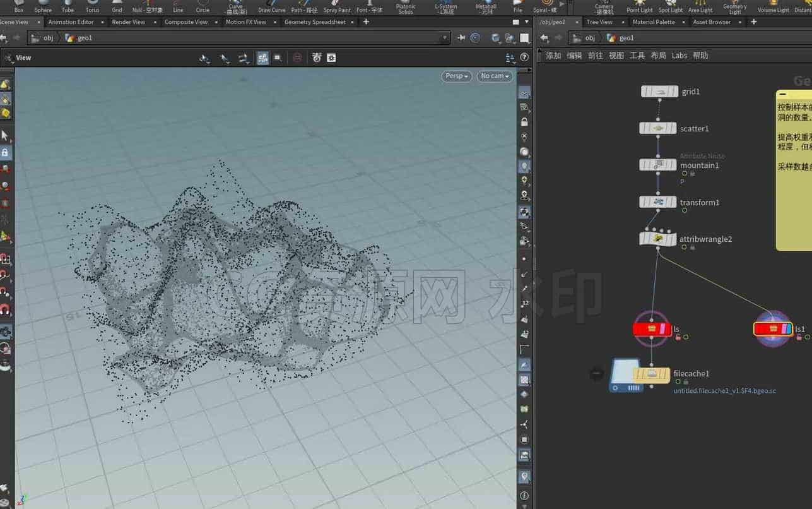The height and width of the screenshot is (509, 812).
Task: Go back in network editor navigation
Action: tap(544, 38)
